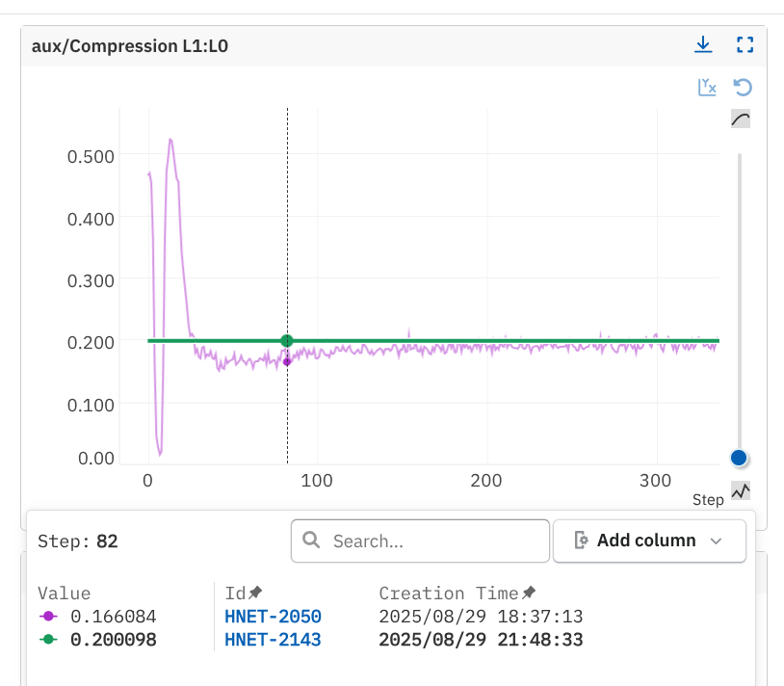Click the value 0.166084
The image size is (784, 686).
(x=114, y=617)
